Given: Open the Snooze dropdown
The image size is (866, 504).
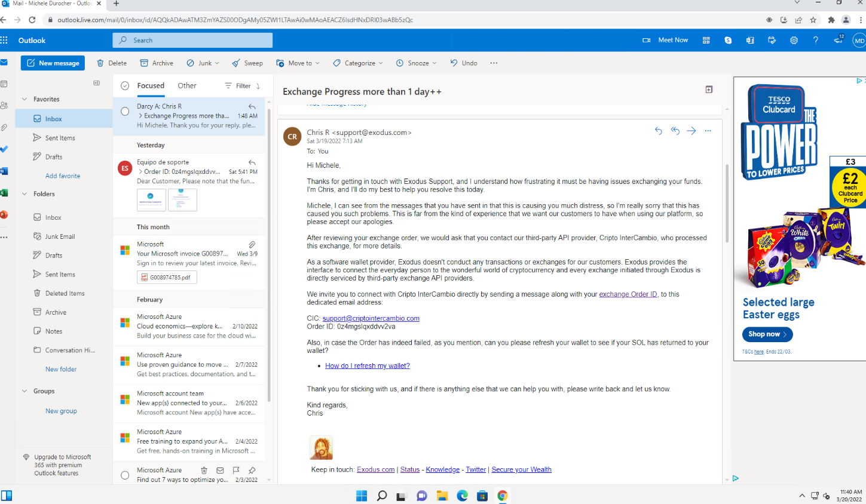Looking at the screenshot, I should 416,63.
